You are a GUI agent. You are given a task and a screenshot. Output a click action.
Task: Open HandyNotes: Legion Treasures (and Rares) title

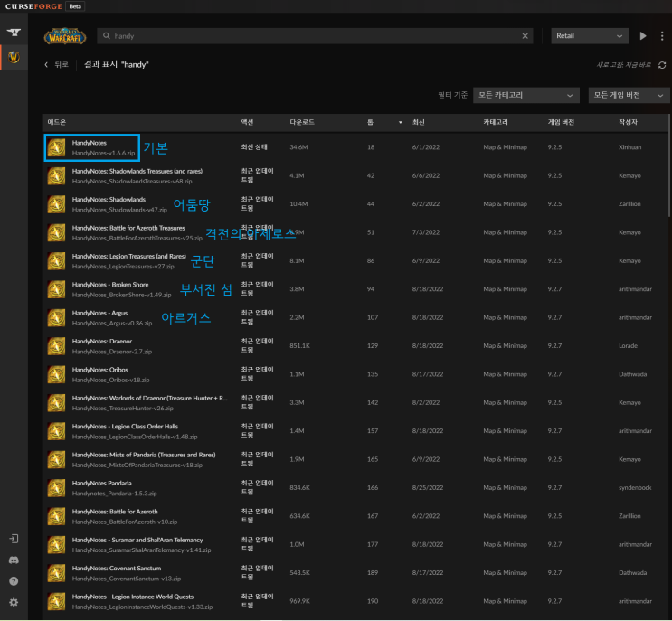point(129,256)
